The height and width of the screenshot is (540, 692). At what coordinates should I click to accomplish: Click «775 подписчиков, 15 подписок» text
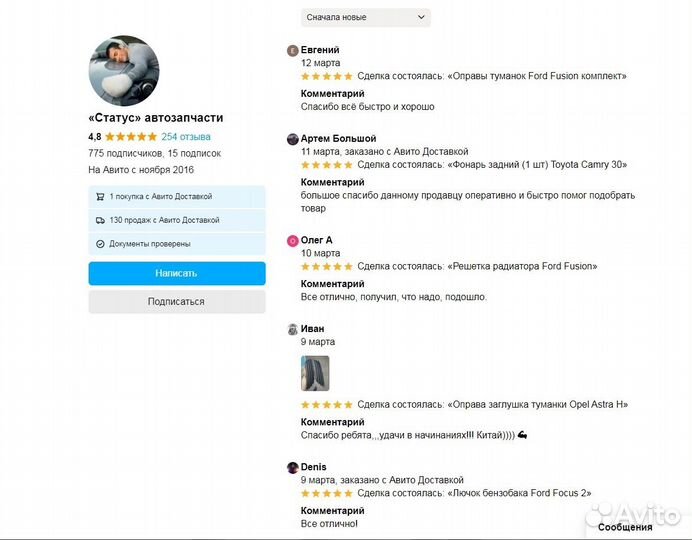(154, 153)
